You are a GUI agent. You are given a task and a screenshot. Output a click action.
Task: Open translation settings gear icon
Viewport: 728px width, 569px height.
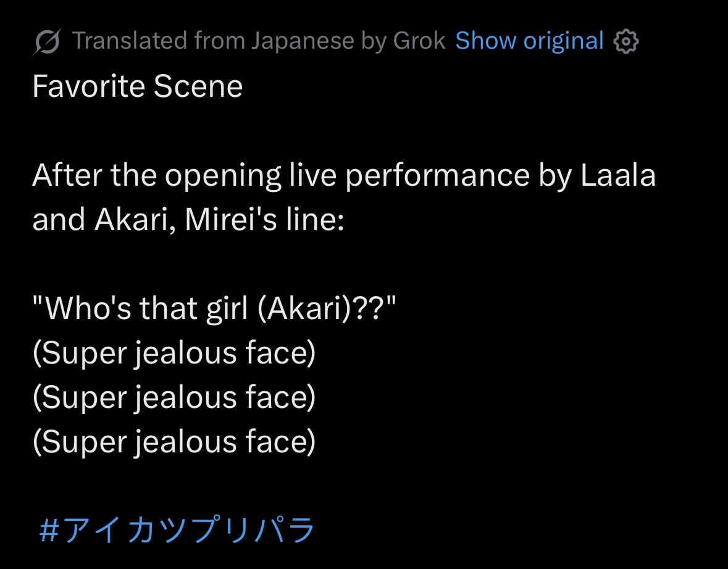point(626,42)
